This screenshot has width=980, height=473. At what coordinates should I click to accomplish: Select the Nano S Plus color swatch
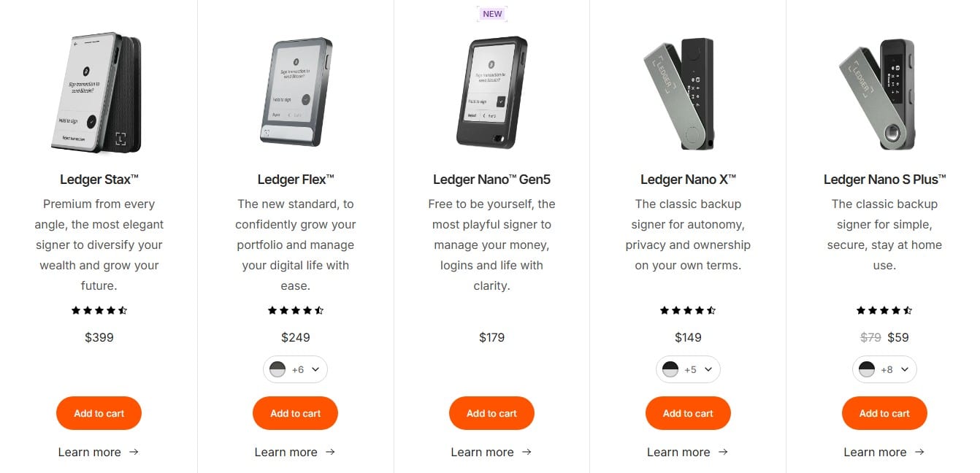tap(867, 369)
